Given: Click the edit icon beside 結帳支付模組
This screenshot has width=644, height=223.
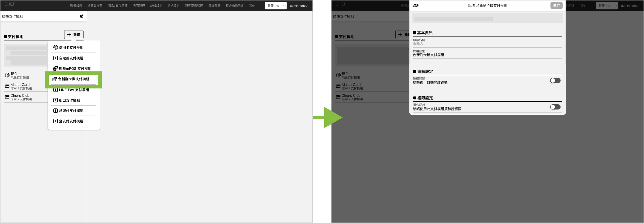Looking at the screenshot, I should click(x=82, y=16).
